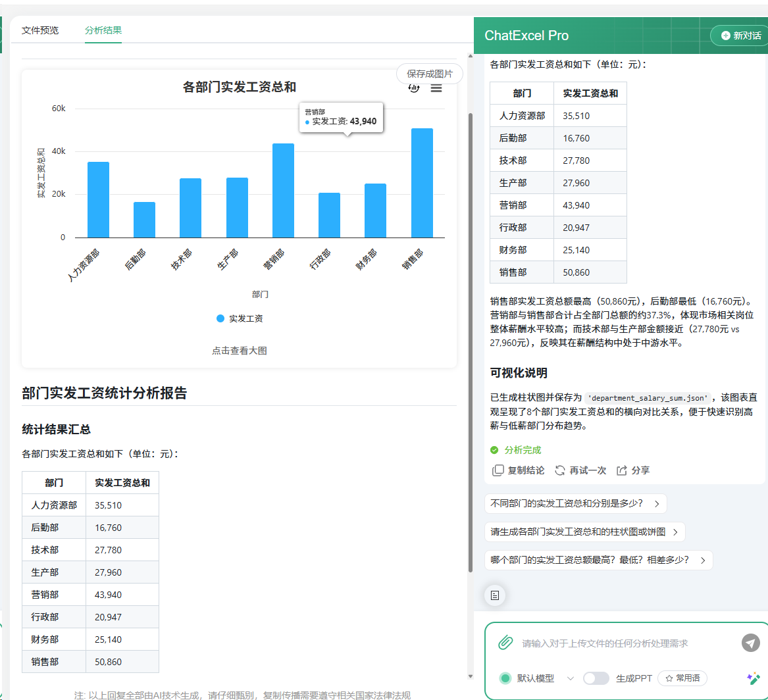Click 50,860 in the chat table

click(576, 272)
